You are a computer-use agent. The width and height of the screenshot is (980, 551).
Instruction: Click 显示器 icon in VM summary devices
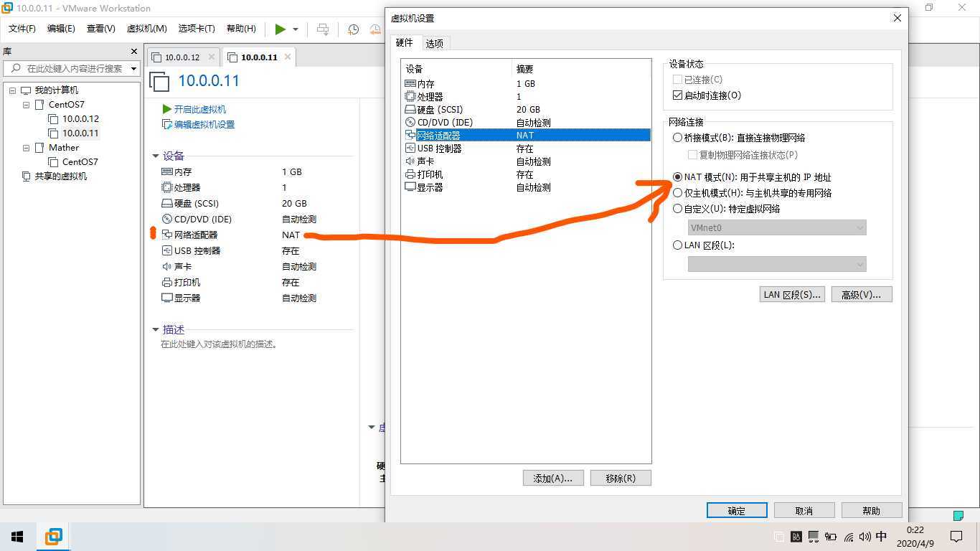pos(167,298)
